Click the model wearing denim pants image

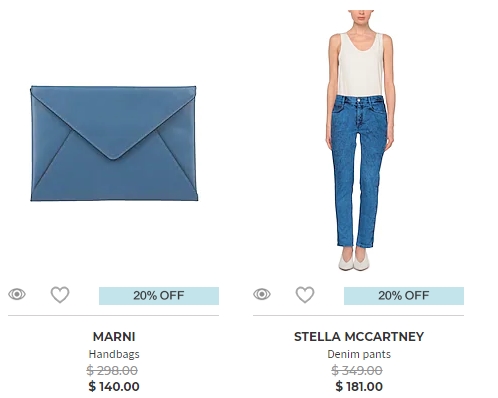point(359,140)
